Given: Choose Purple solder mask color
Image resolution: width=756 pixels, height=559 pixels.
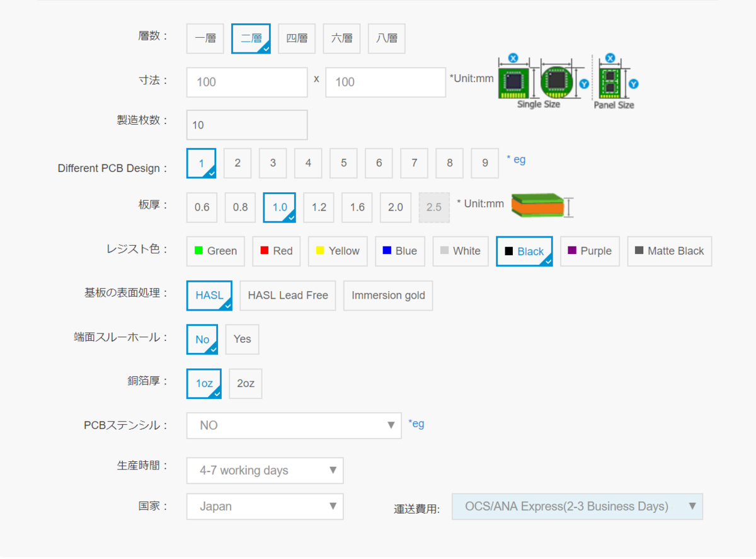Looking at the screenshot, I should [590, 251].
